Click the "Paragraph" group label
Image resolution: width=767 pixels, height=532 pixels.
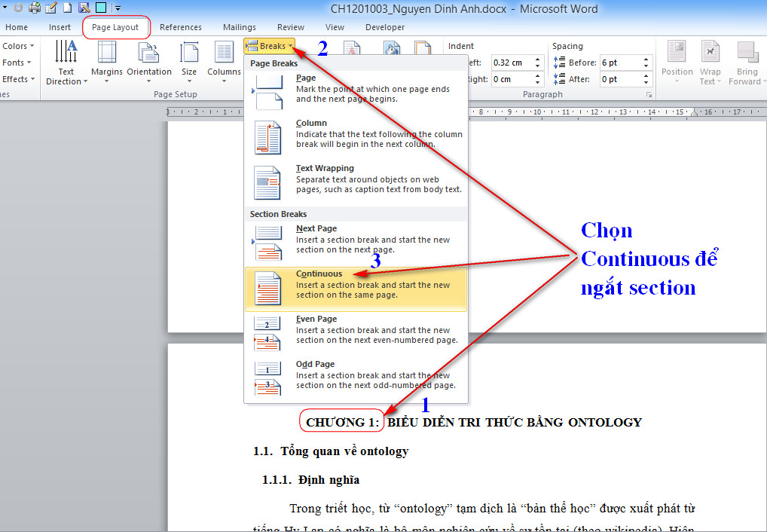coord(542,94)
